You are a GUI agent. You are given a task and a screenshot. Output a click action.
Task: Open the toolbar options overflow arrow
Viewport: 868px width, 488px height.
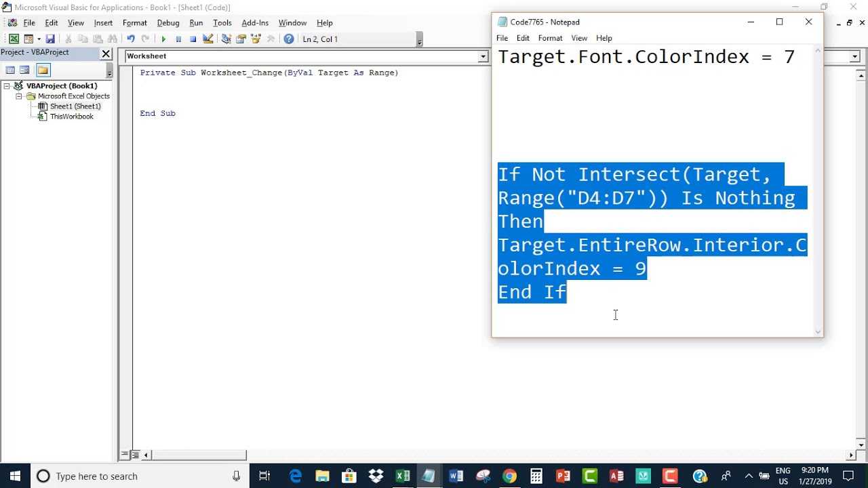[420, 41]
